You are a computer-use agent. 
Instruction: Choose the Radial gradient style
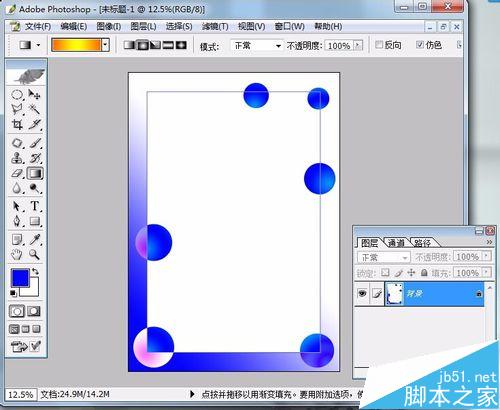143,45
